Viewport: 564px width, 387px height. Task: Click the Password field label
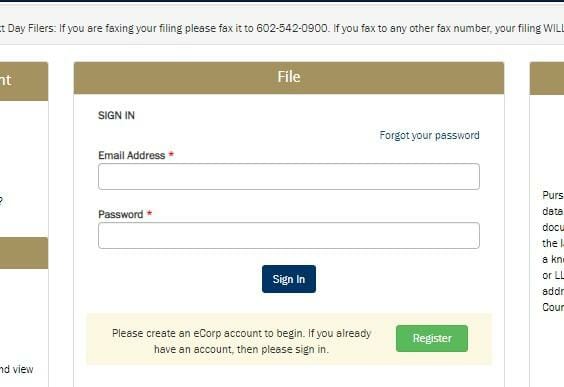(x=120, y=214)
